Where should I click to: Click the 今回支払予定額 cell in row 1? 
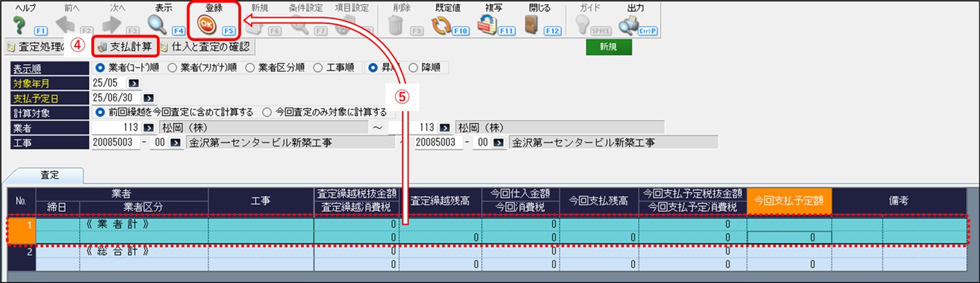tap(789, 237)
